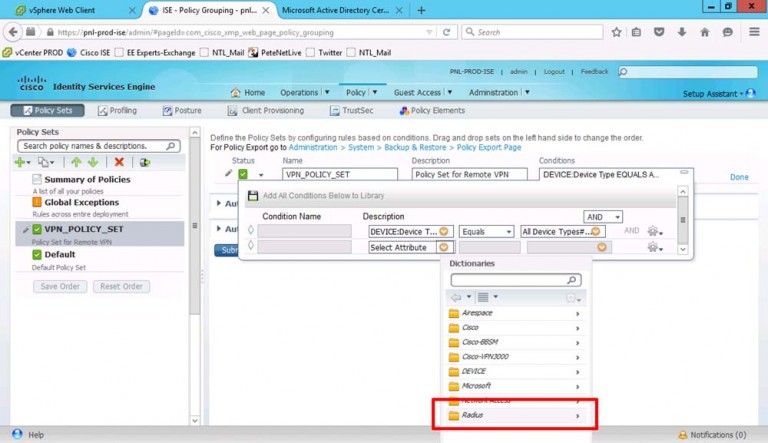768x443 pixels.
Task: Click the dictionaries settings gear icon
Action: (571, 297)
